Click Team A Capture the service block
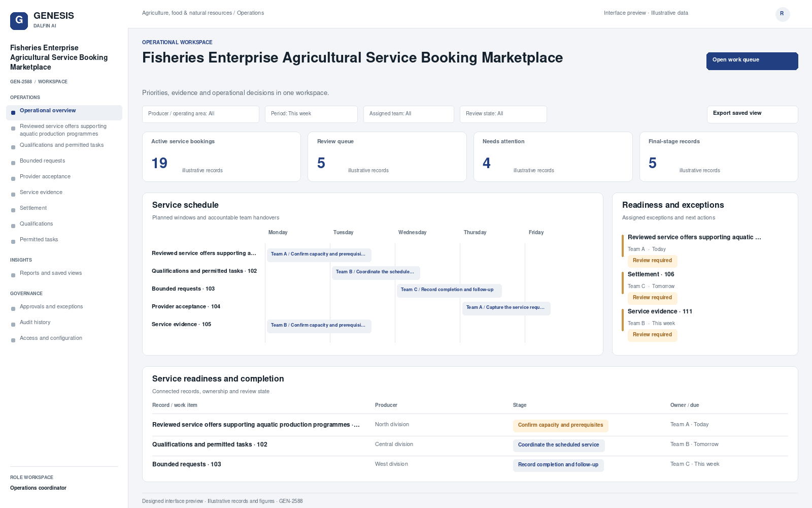Viewport: 812px width, 508px height. (506, 308)
